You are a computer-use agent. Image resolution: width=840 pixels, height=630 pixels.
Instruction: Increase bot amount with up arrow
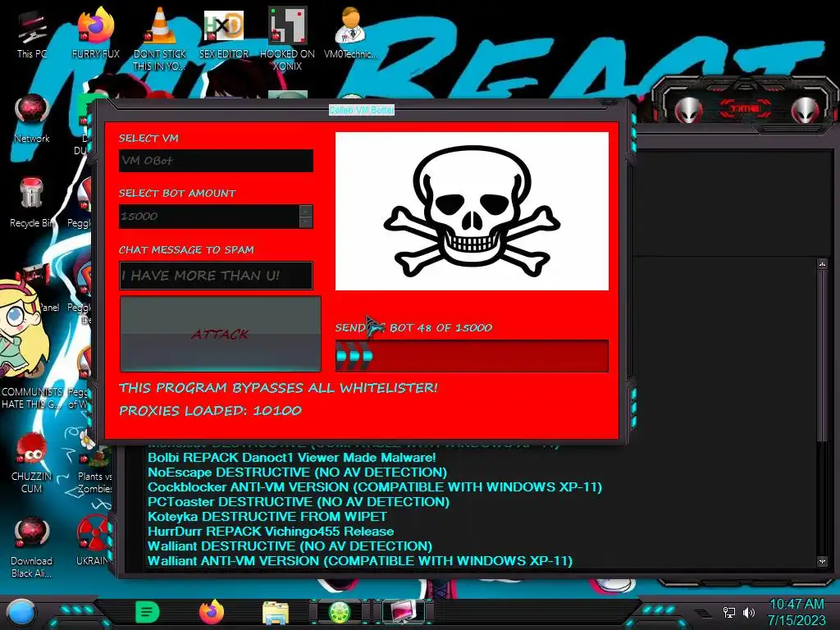(x=306, y=211)
